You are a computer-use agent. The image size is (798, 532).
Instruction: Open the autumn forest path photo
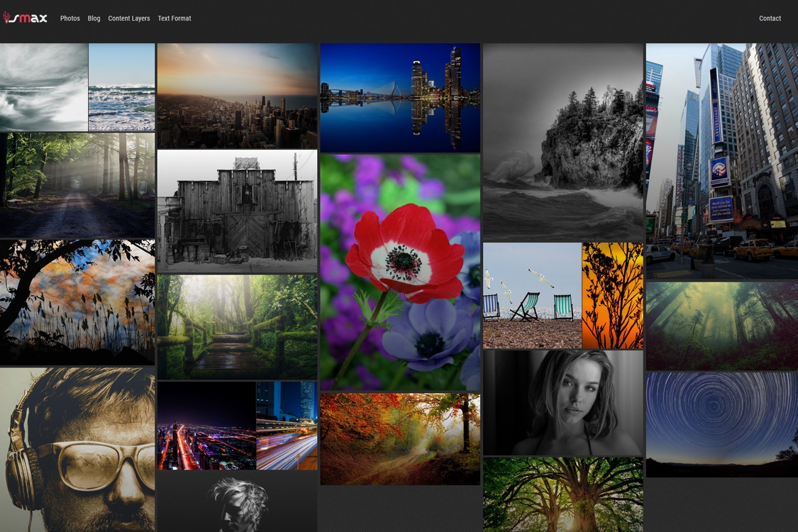coord(400,439)
